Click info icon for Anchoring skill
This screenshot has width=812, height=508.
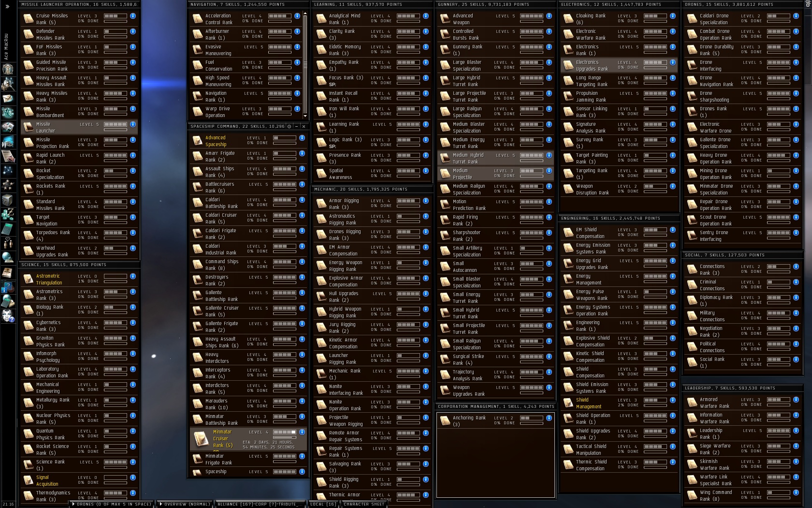pyautogui.click(x=549, y=418)
